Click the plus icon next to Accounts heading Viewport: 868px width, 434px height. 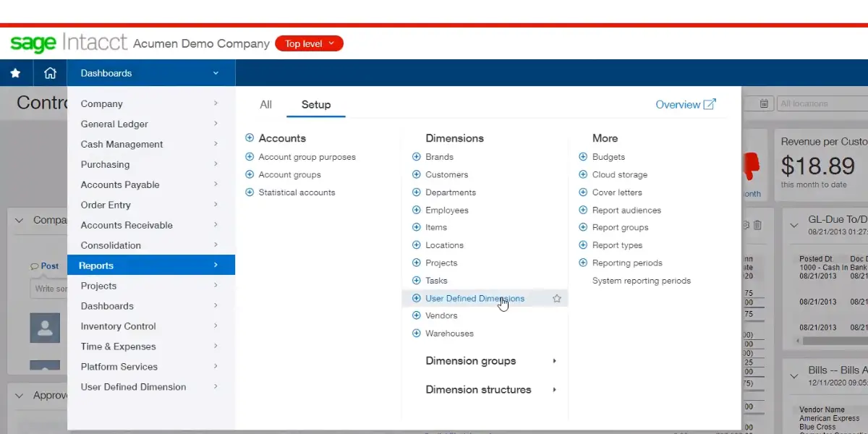[x=250, y=138]
